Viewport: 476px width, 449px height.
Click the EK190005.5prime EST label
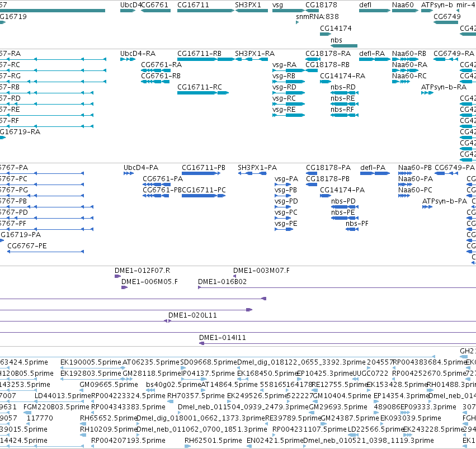(x=91, y=362)
